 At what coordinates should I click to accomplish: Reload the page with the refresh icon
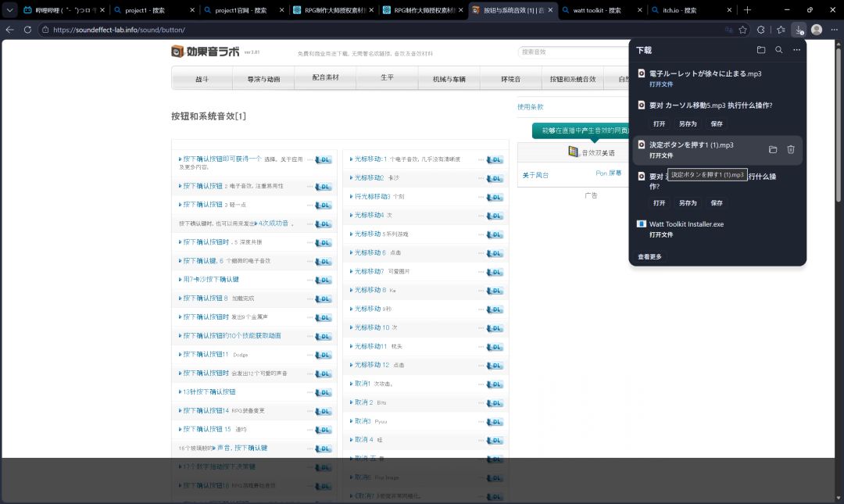(x=27, y=30)
